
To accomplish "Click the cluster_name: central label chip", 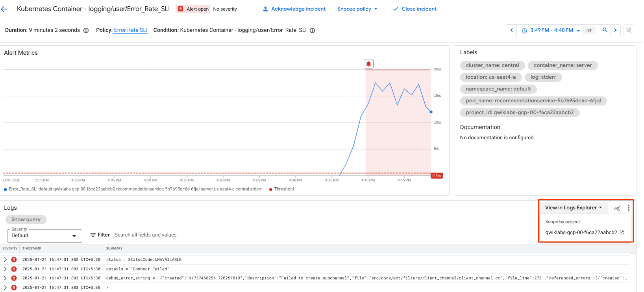I will coord(492,65).
